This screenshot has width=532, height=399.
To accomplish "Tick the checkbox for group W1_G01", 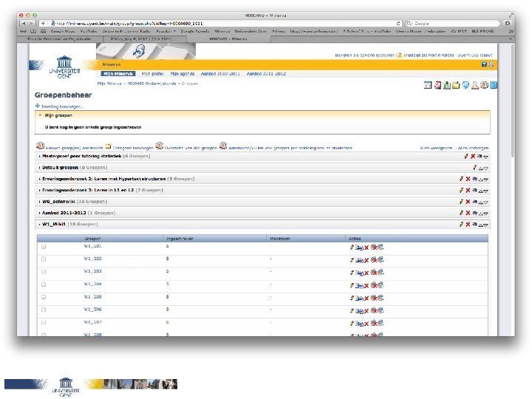I will pyautogui.click(x=44, y=247).
